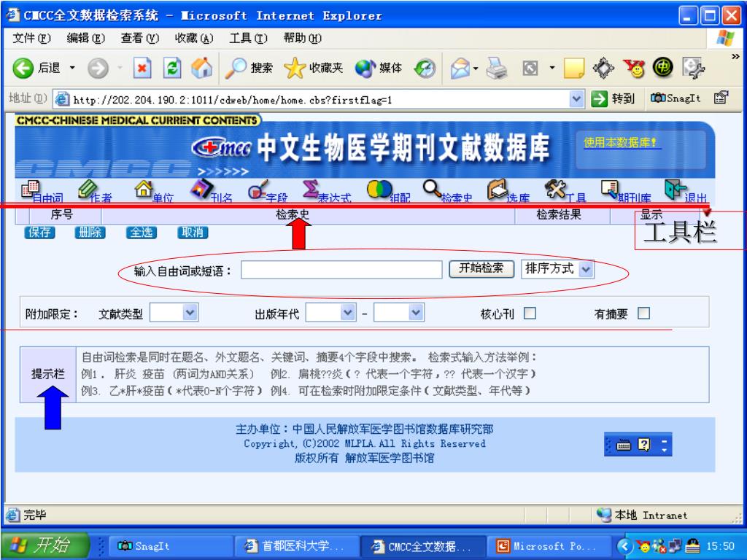Check the 有摘要 has-abstract checkbox
This screenshot has width=747, height=560.
tap(643, 313)
